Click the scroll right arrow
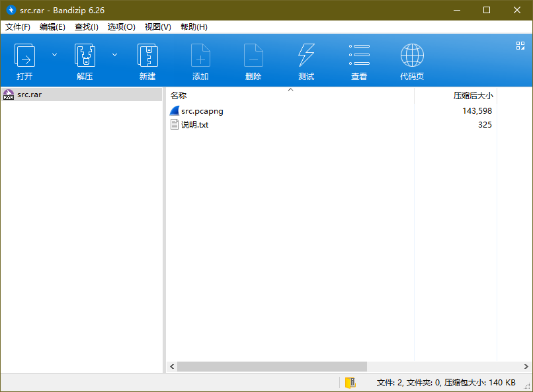Image resolution: width=533 pixels, height=392 pixels. coord(526,366)
